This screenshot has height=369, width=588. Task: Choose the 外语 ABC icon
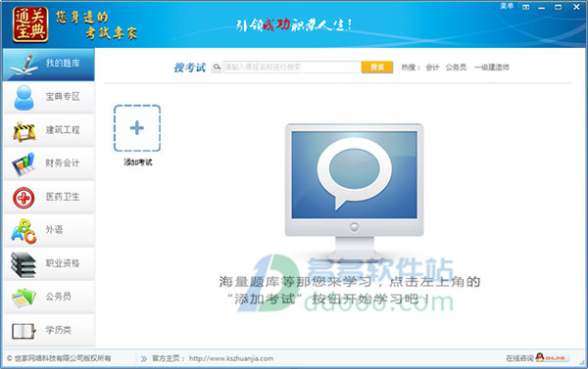(24, 231)
